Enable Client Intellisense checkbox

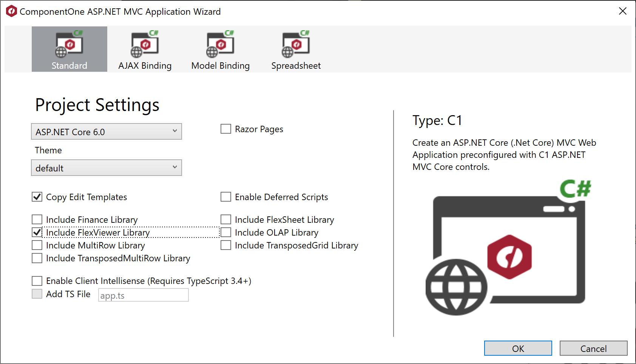[x=37, y=281]
